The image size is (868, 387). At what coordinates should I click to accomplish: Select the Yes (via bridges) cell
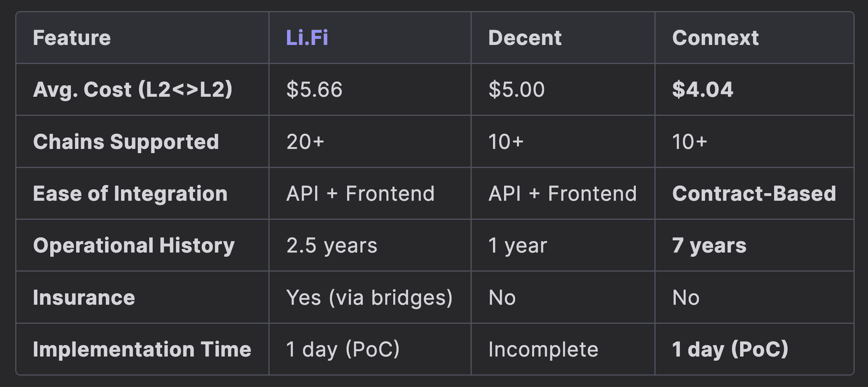(370, 297)
